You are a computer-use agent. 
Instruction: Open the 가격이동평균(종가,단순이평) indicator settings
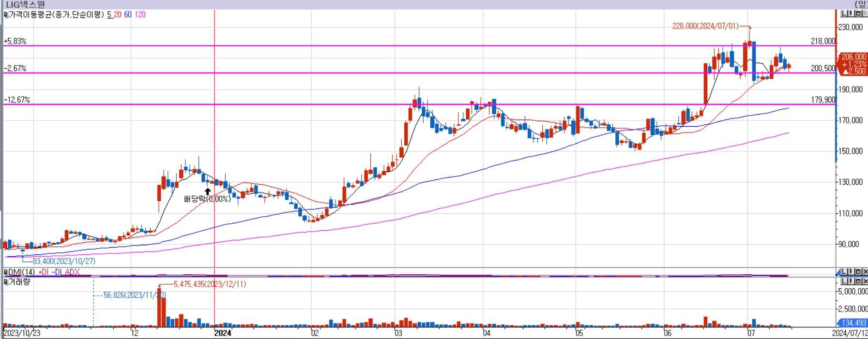point(56,15)
